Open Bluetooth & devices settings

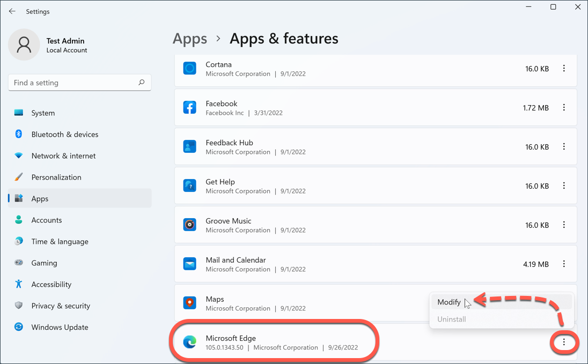(79, 134)
